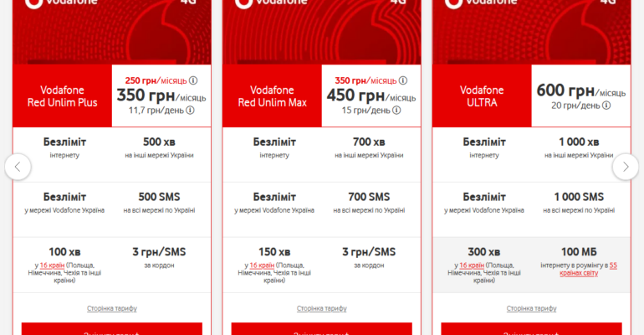Open info icon next to 350 грн/місяць promo
Screen dimensions: 644x335
coord(403,80)
